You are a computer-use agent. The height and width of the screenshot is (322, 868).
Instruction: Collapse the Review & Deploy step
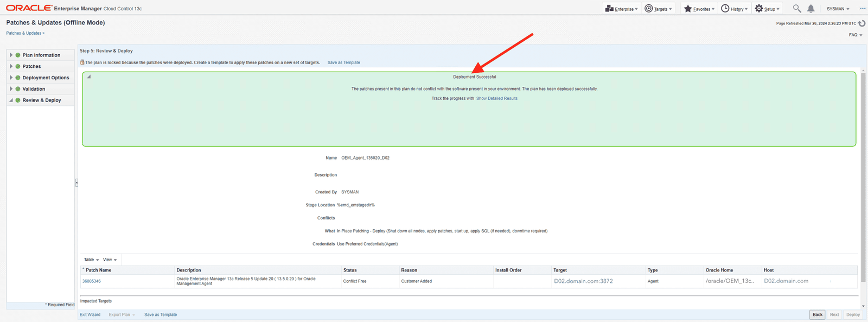point(11,100)
